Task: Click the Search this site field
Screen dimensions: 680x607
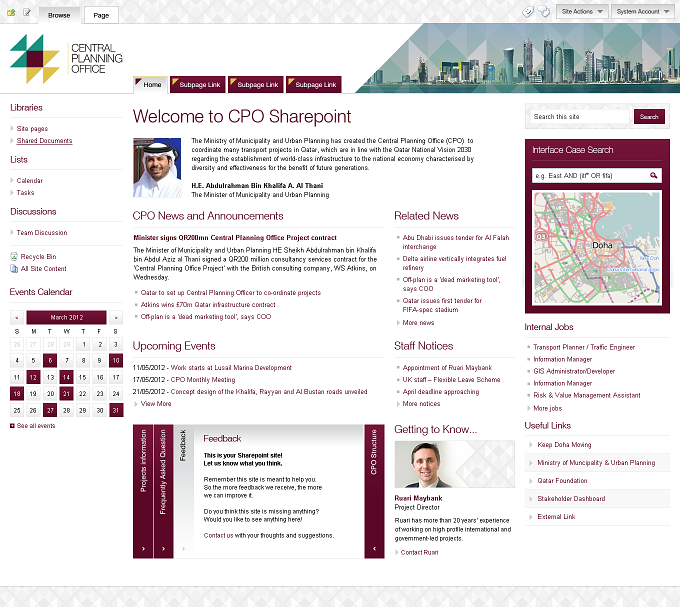Action: coord(579,117)
